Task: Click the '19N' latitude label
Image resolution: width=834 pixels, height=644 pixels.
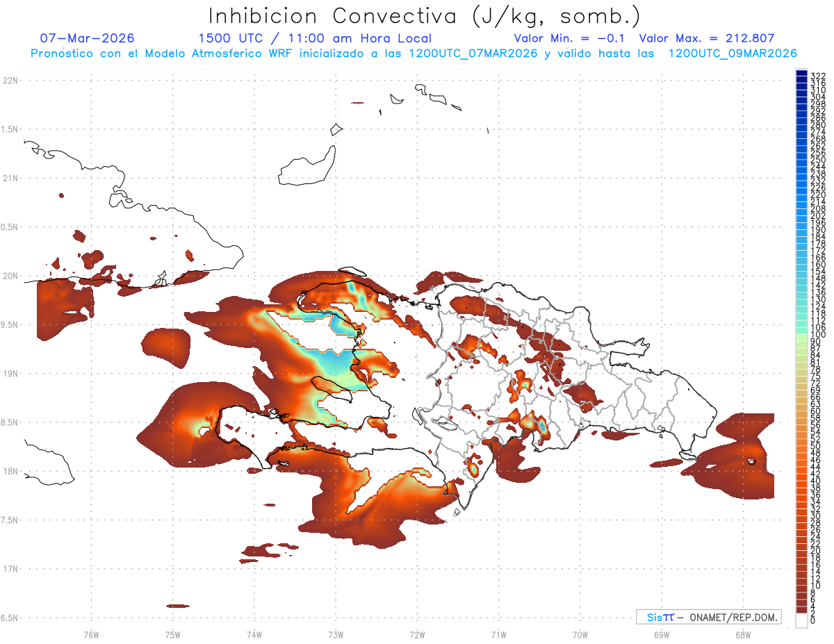Action: (x=10, y=373)
